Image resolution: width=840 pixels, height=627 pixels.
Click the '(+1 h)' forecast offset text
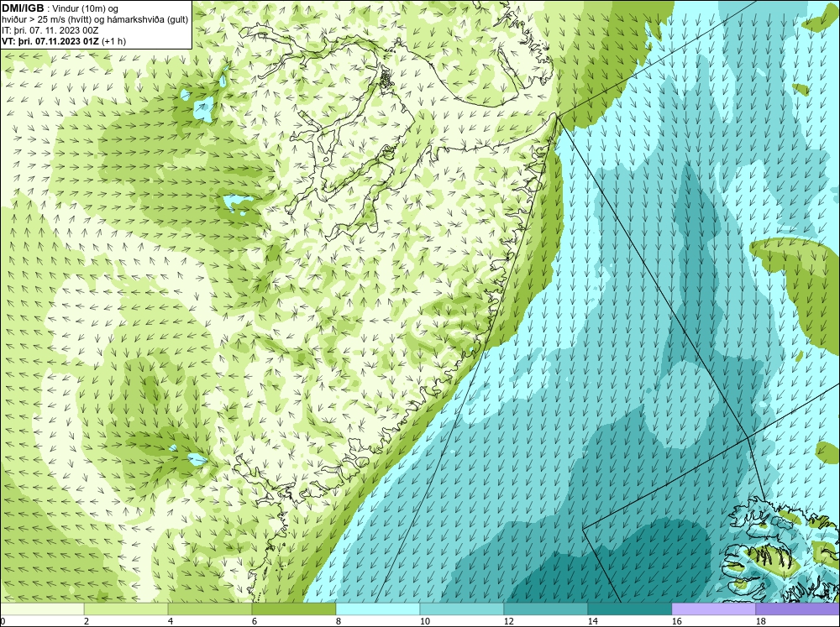(113, 41)
